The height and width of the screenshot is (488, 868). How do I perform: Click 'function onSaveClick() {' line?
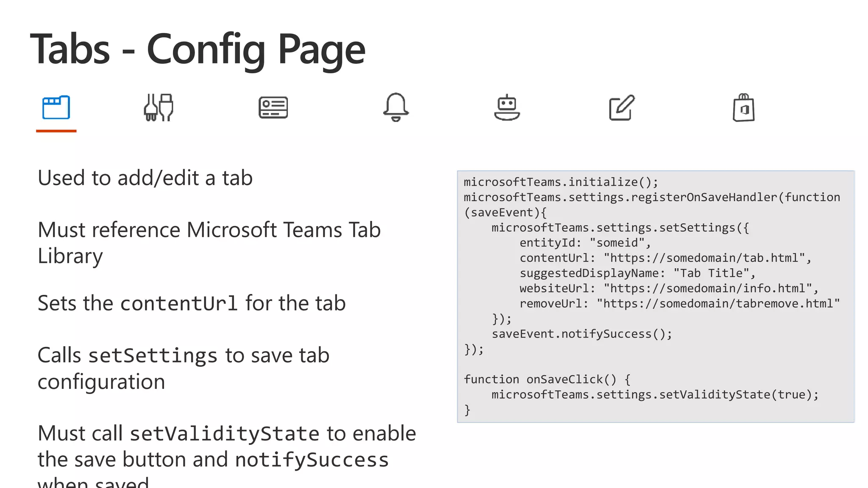[x=547, y=380]
